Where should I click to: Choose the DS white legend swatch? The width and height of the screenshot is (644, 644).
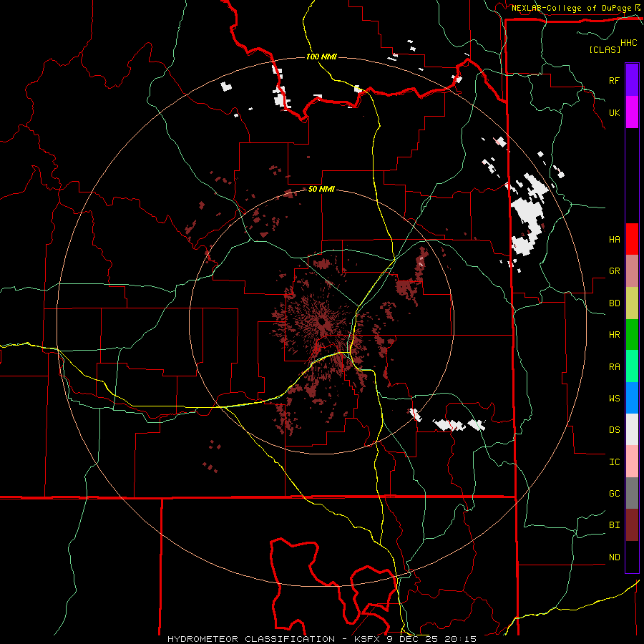[x=632, y=429]
